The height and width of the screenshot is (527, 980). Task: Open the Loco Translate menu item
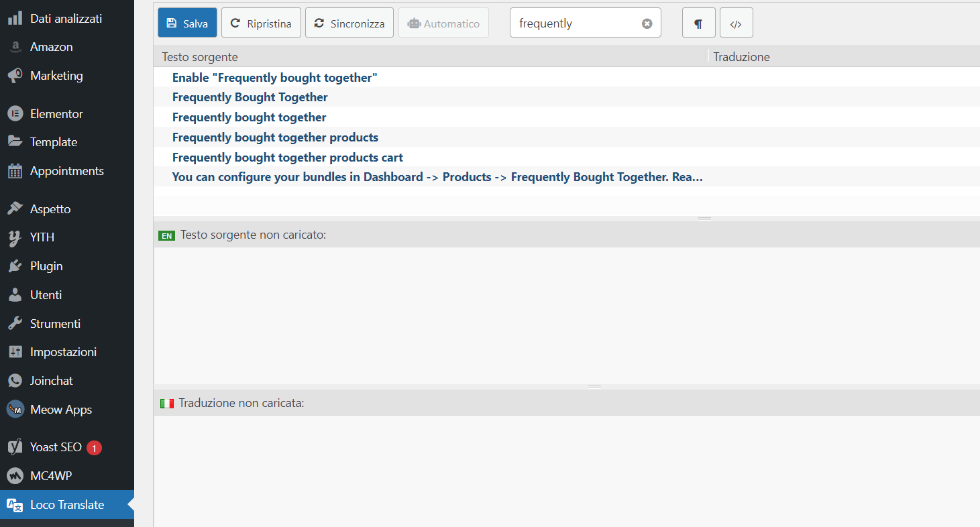[67, 505]
